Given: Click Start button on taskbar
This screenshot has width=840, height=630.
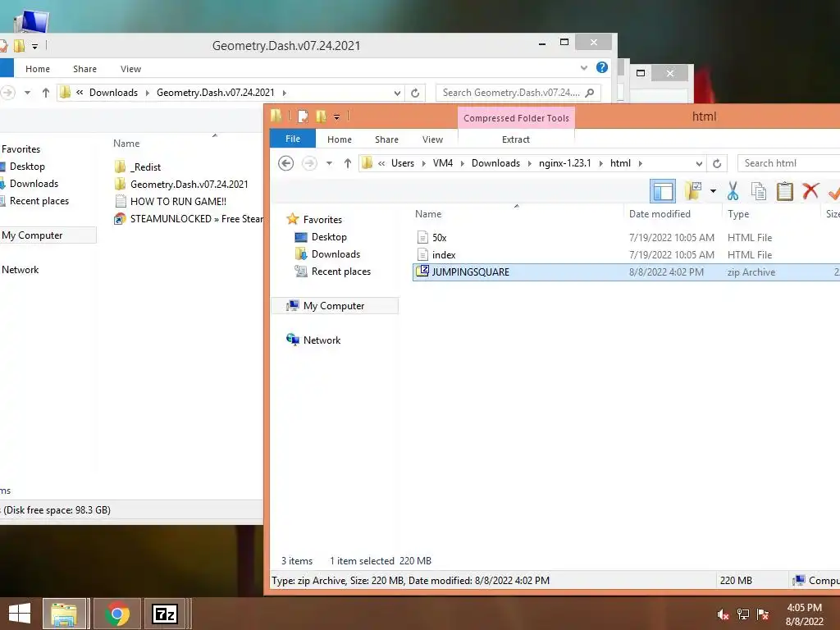Looking at the screenshot, I should click(20, 614).
